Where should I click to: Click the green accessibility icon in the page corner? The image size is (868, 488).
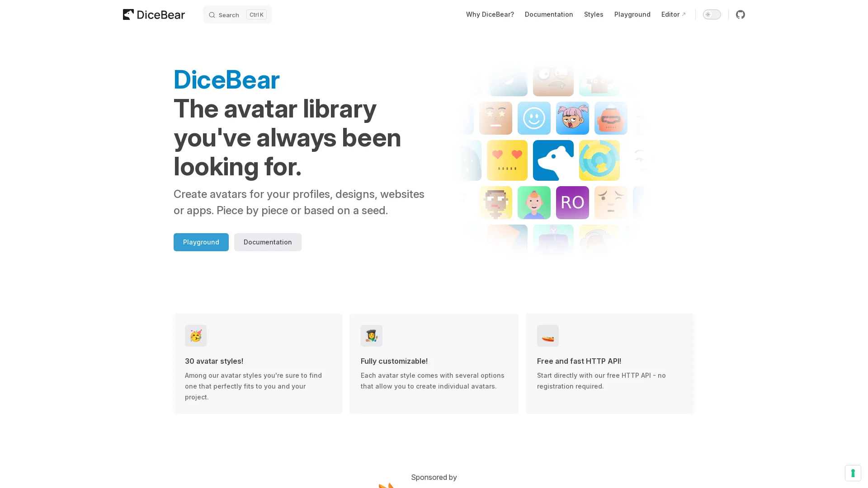(x=853, y=473)
